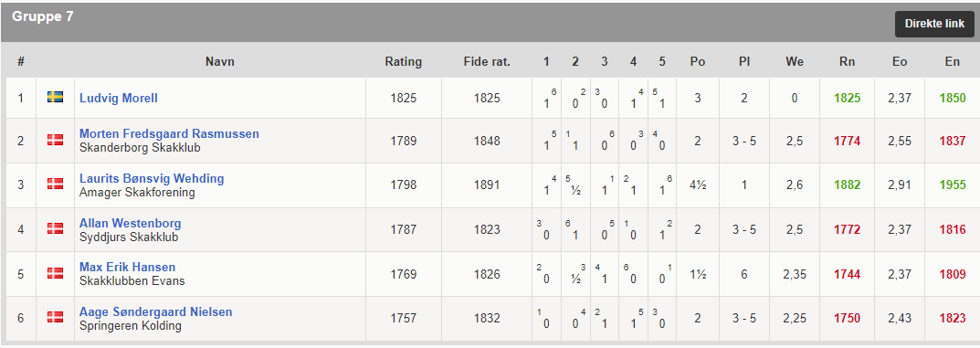The height and width of the screenshot is (348, 980).
Task: Click the Danish flag for Allan Westenborg
Action: (x=55, y=229)
